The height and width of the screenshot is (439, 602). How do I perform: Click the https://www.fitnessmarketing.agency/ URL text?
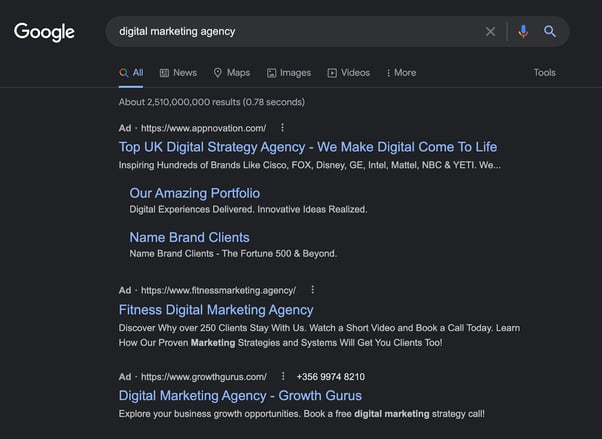click(x=218, y=290)
